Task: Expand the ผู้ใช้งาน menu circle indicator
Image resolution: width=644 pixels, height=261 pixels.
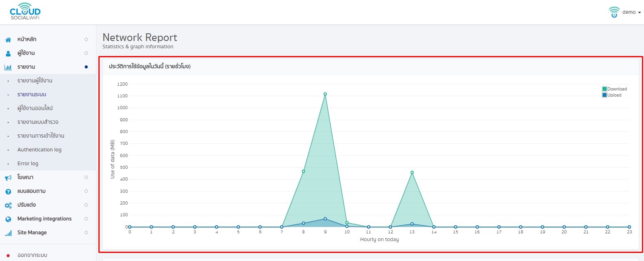Action: pos(86,53)
